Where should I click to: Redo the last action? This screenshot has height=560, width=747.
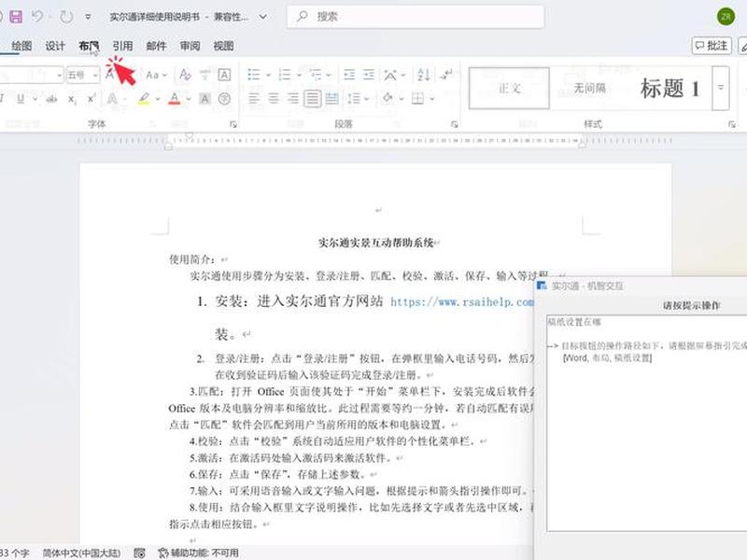coord(66,17)
